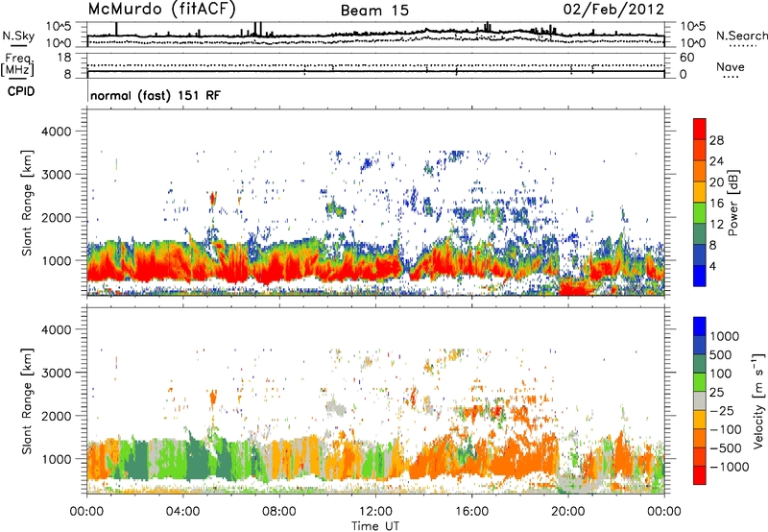
Task: Select the 'N.Search' legend label
Action: (742, 36)
